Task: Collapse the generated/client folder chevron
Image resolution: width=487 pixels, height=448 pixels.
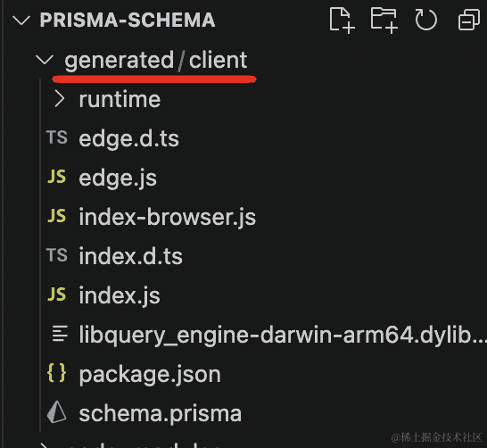Action: [45, 59]
